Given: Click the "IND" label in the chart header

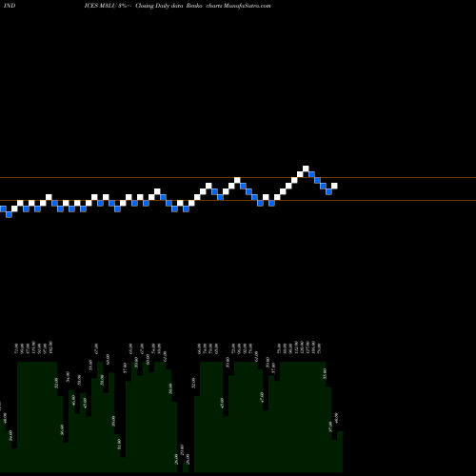Looking at the screenshot, I should click(x=10, y=6).
